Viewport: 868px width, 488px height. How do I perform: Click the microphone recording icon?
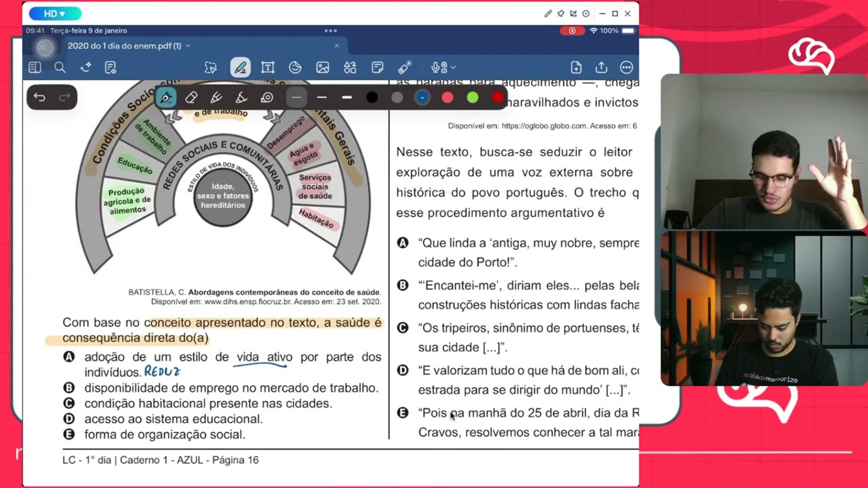tap(439, 67)
